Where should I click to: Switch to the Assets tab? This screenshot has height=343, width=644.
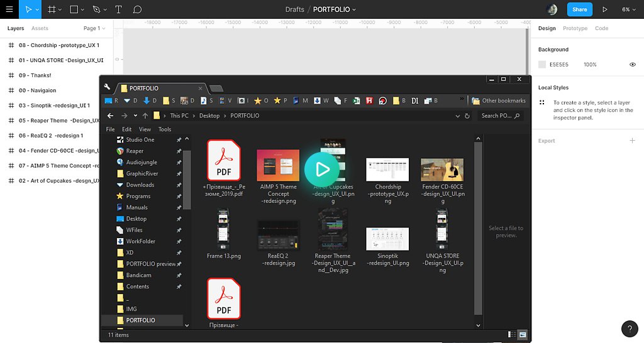(40, 28)
